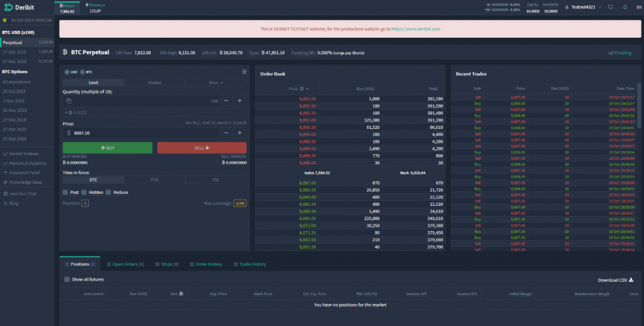Open the deribit.com production link
Viewport: 644px width, 326px height.
(416, 29)
